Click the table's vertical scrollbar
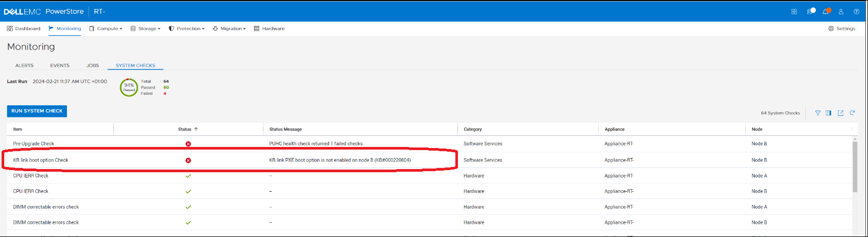 [x=855, y=166]
